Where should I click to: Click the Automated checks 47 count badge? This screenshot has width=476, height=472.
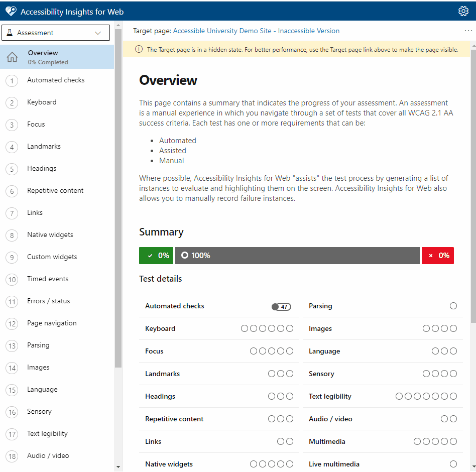click(281, 307)
